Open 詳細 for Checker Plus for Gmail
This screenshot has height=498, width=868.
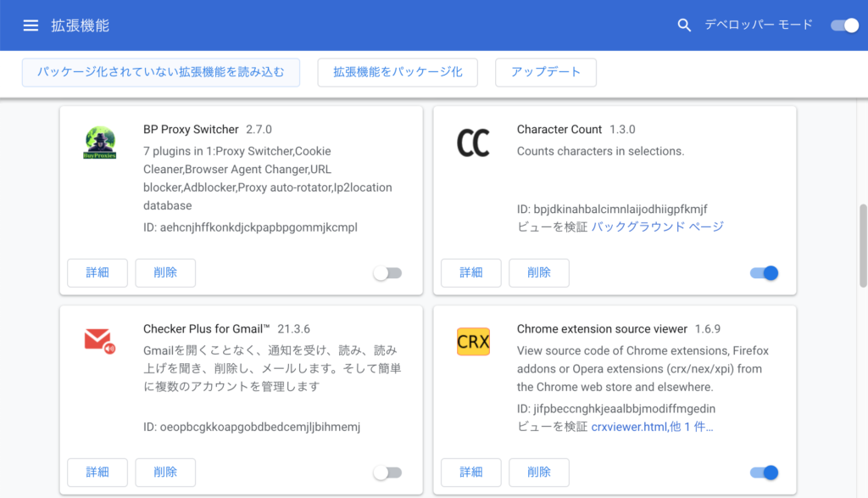pos(97,473)
